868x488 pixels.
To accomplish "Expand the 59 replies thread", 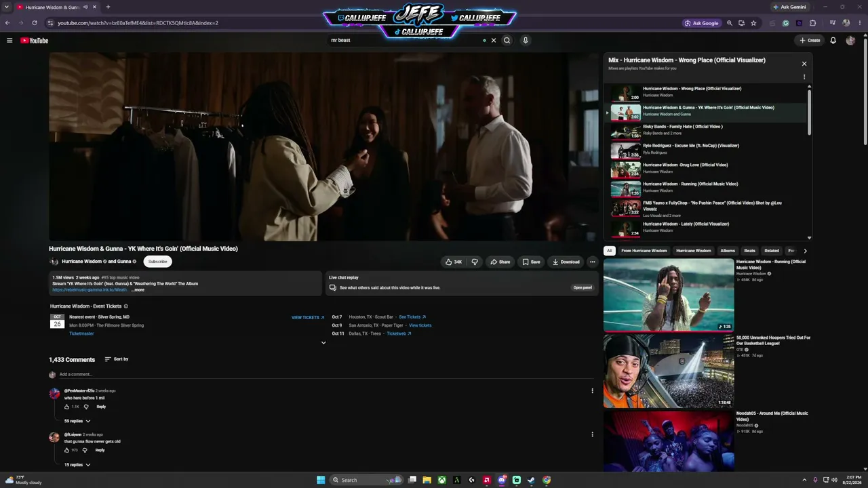I will (77, 421).
